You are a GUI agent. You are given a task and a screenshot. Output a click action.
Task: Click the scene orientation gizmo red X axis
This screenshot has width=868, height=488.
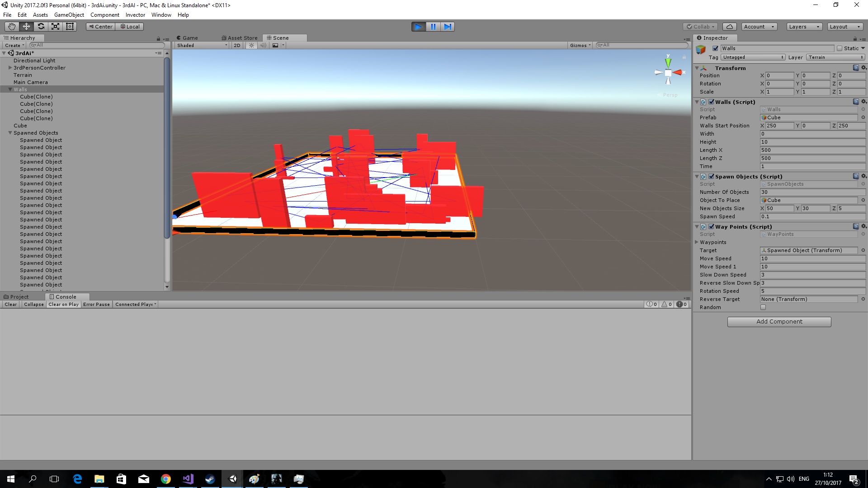click(678, 72)
